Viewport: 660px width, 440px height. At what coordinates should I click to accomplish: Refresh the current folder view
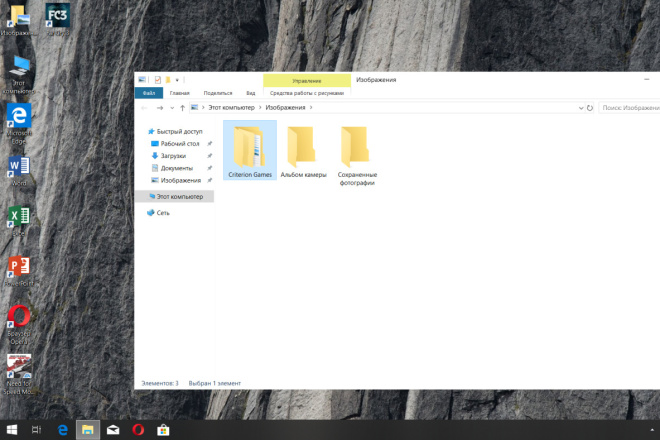click(x=590, y=108)
